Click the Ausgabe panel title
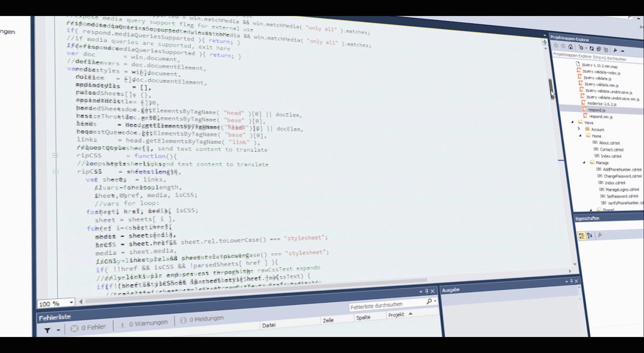644x353 pixels. coord(451,290)
